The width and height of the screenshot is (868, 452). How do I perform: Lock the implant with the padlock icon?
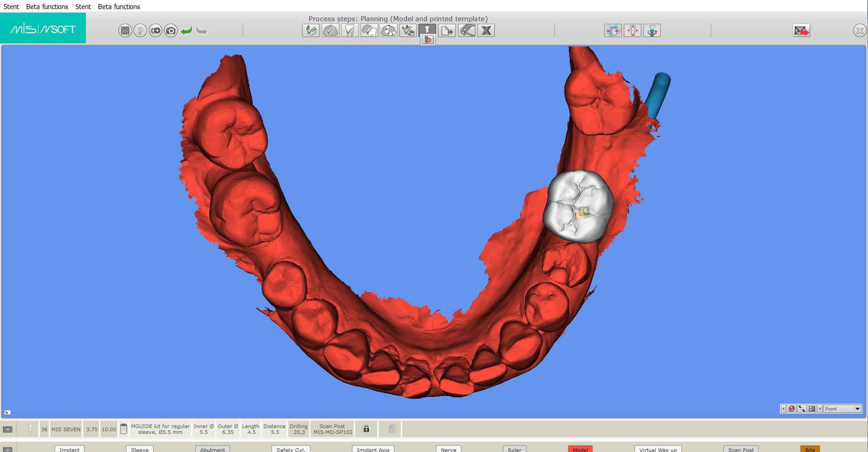366,429
